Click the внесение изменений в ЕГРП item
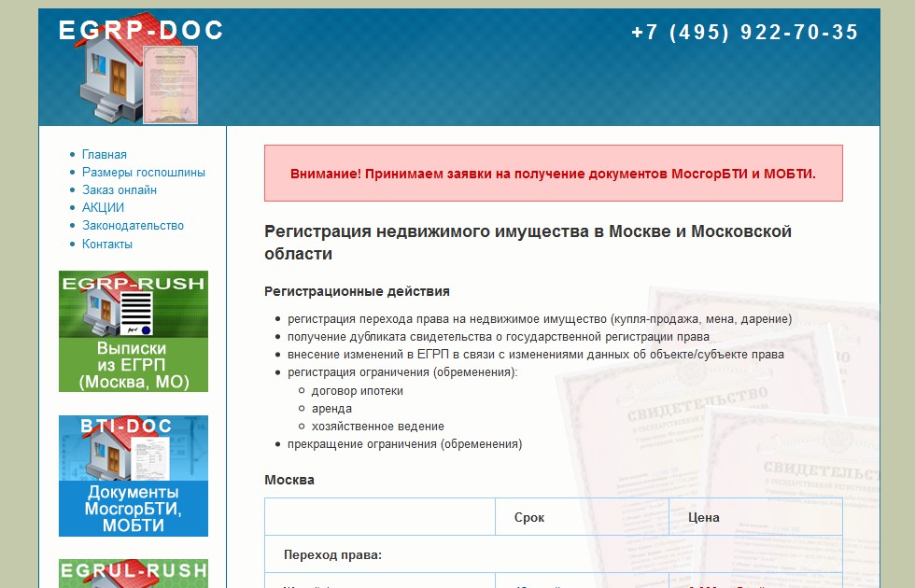 (536, 355)
